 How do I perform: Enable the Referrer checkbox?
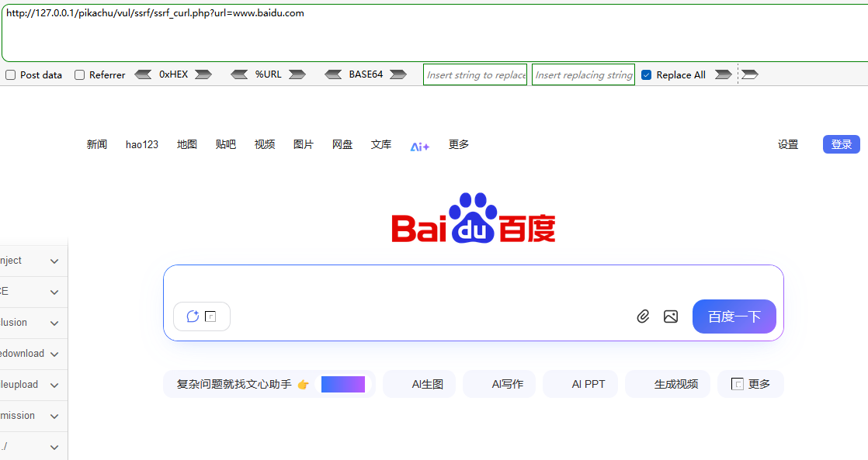[80, 74]
